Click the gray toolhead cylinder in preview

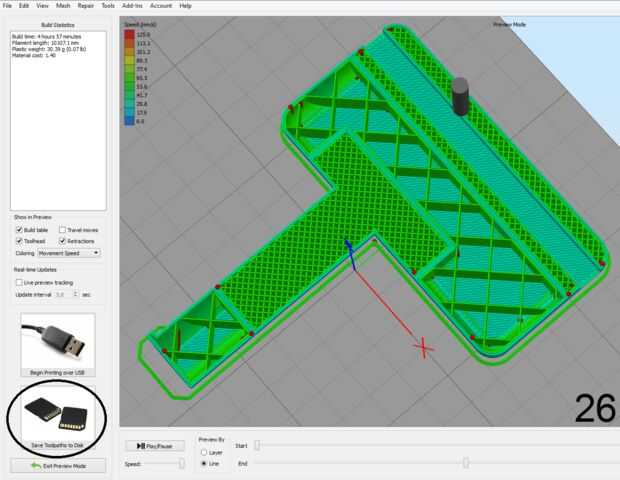coord(460,96)
